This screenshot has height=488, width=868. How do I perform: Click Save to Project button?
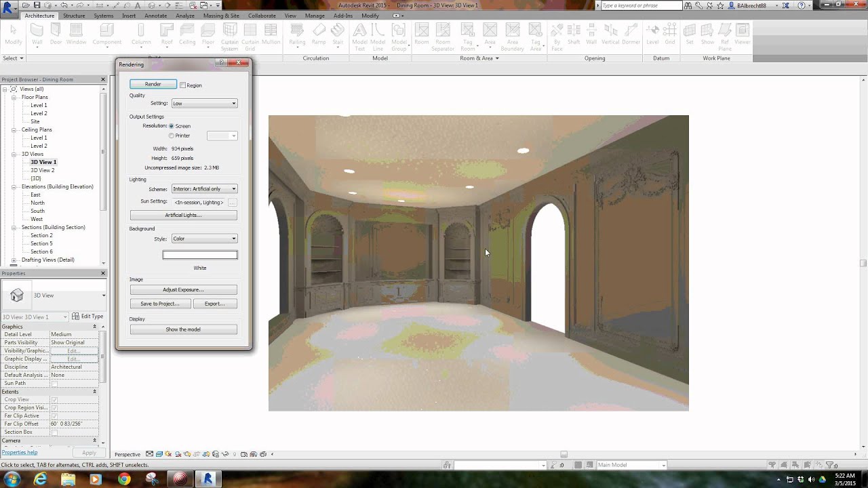coord(159,304)
